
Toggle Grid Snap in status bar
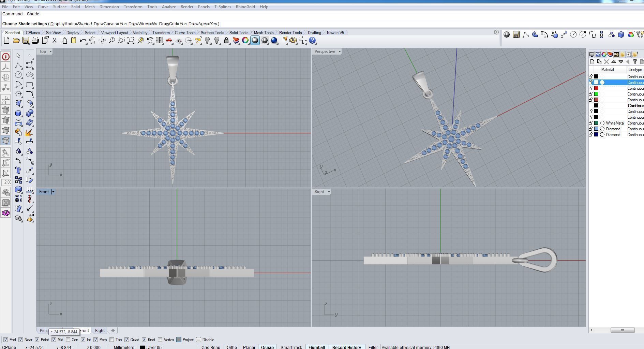coord(211,347)
